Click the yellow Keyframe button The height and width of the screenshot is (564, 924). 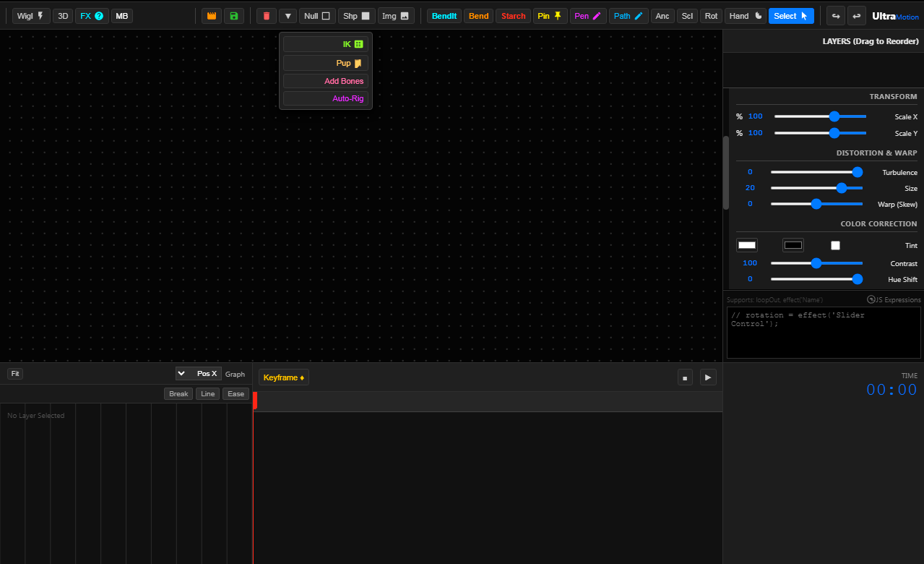tap(283, 377)
